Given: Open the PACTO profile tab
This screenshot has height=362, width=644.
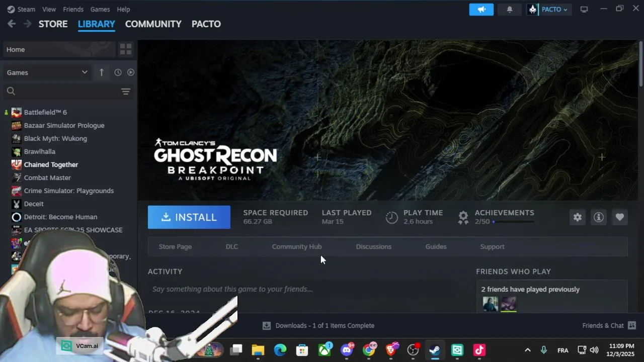Looking at the screenshot, I should click(x=206, y=24).
